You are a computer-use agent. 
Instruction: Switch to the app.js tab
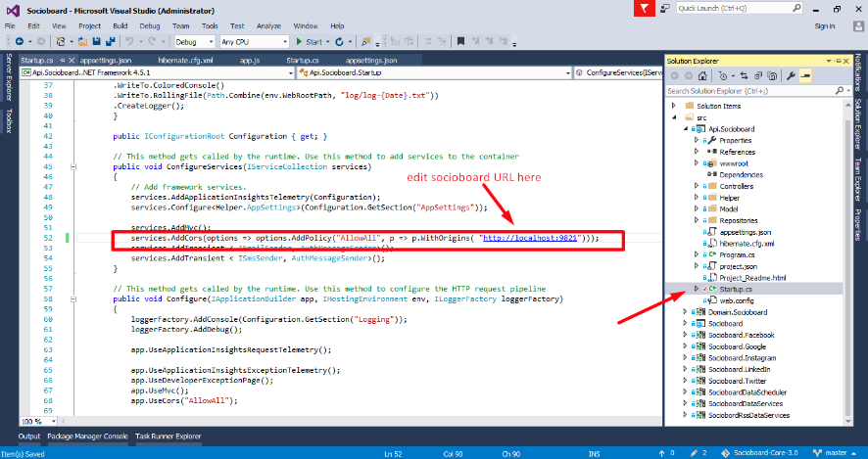[250, 61]
